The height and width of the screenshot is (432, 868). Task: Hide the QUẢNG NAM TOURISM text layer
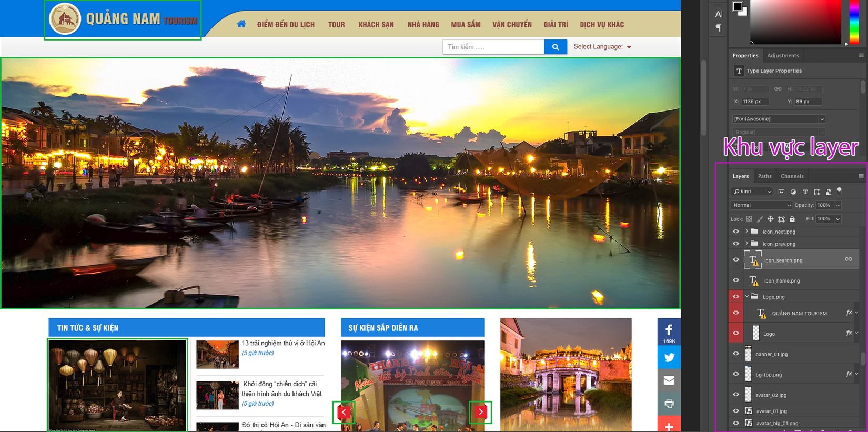pyautogui.click(x=736, y=313)
